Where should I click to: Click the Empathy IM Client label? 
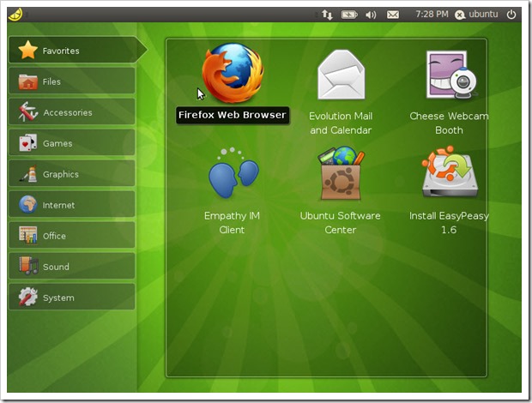[232, 223]
